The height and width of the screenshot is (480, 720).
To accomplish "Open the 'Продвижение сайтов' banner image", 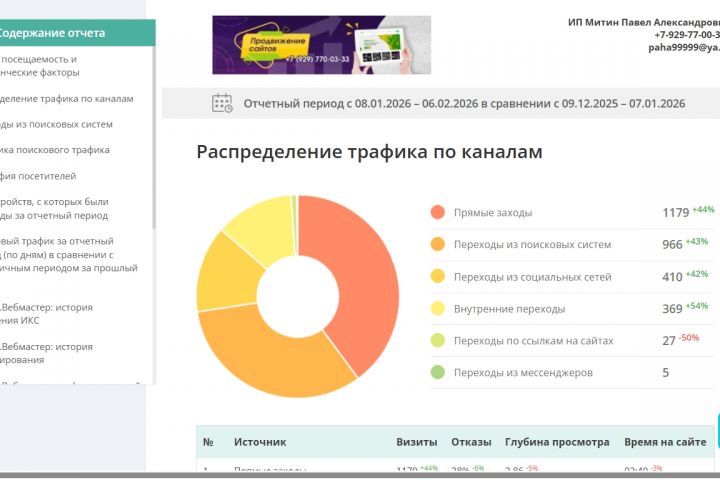I will 321,45.
